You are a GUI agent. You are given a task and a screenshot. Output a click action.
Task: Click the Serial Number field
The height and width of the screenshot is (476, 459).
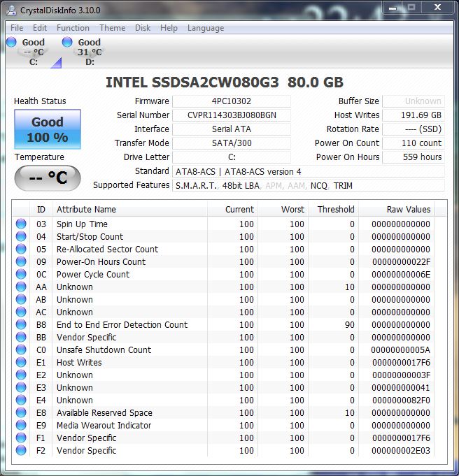click(x=231, y=115)
